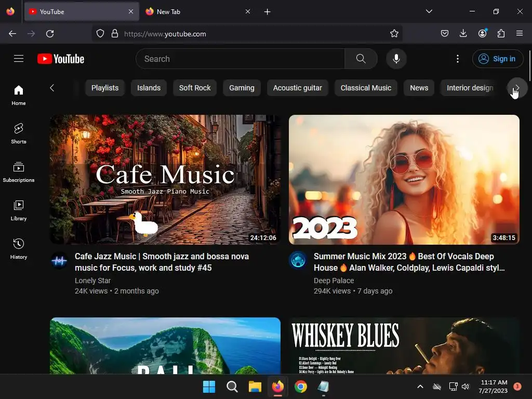Select the Islands chip
The width and height of the screenshot is (532, 399).
(x=149, y=88)
